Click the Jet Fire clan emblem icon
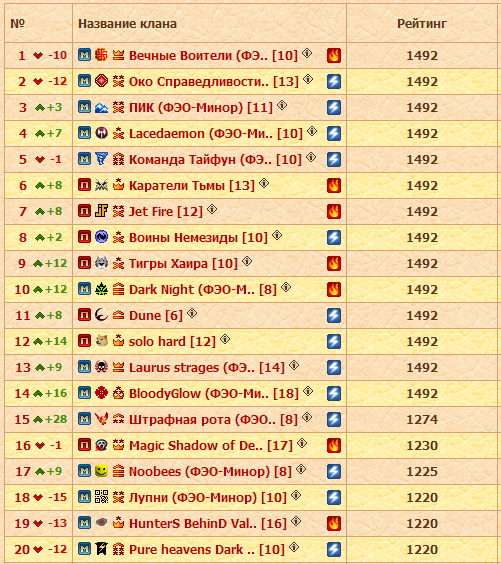The image size is (501, 564). (x=101, y=210)
